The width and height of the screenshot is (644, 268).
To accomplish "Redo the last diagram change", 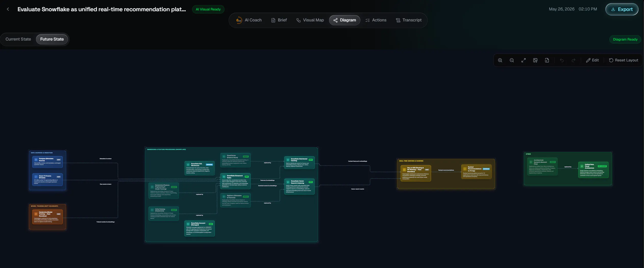I will tap(573, 60).
